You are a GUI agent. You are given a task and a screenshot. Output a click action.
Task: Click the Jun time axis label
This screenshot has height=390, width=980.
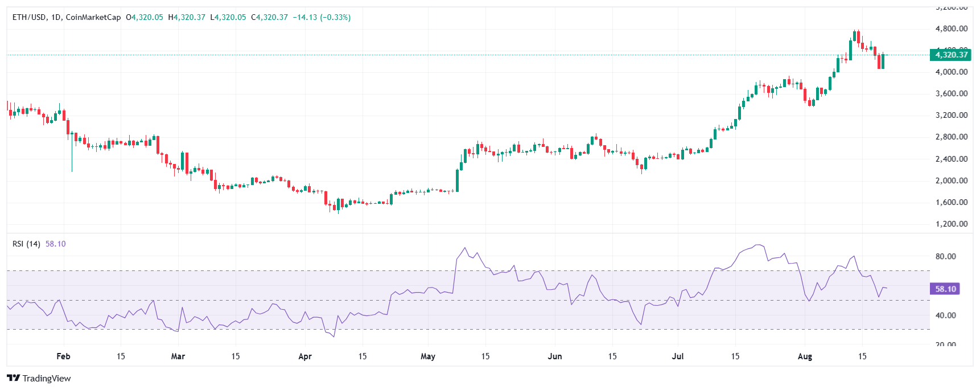pyautogui.click(x=554, y=356)
